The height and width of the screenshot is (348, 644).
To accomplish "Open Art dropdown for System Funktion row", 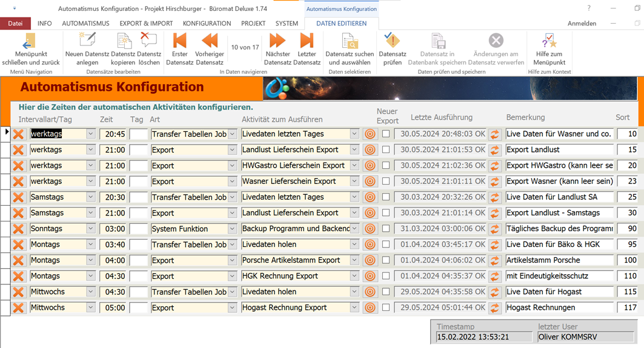I will point(232,229).
